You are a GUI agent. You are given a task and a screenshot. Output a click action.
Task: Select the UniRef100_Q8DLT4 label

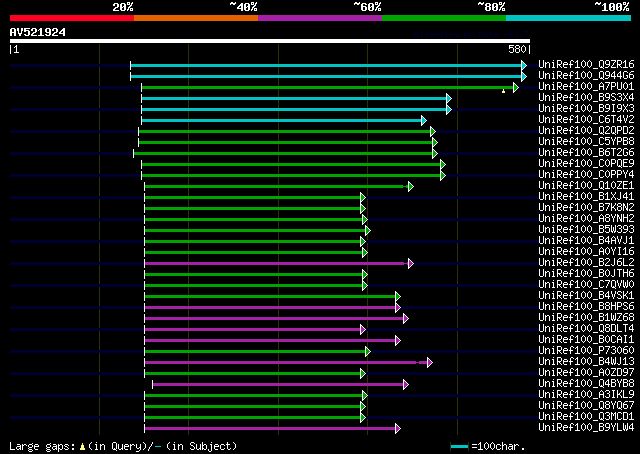coord(586,329)
